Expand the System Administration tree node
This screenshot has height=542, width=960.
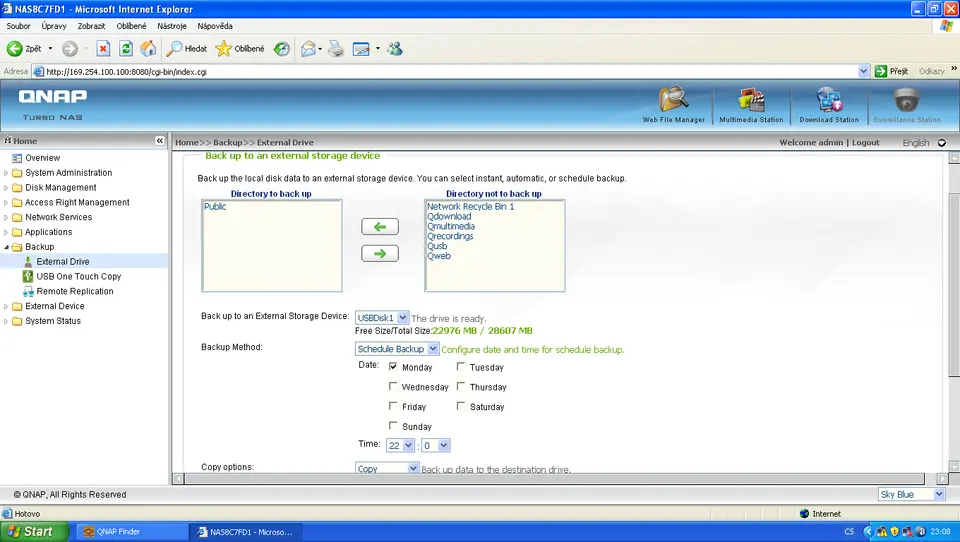coord(6,173)
